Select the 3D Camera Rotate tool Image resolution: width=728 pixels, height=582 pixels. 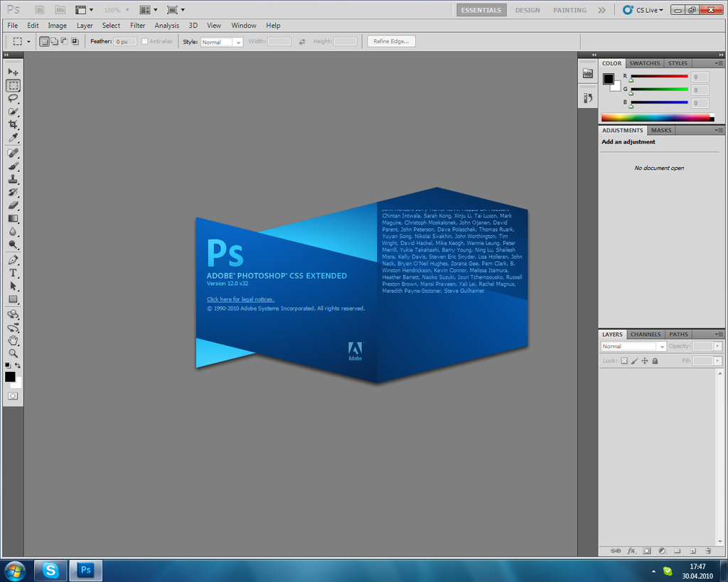pos(13,327)
